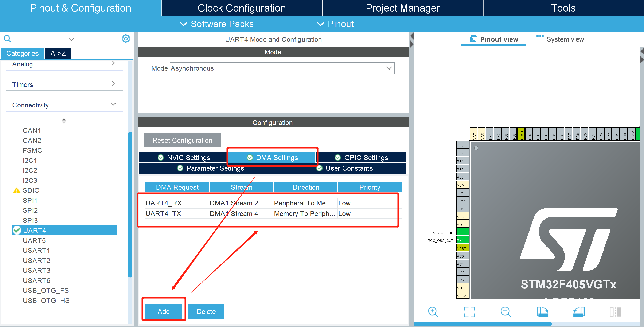Click the categories settings gear icon

pyautogui.click(x=126, y=39)
